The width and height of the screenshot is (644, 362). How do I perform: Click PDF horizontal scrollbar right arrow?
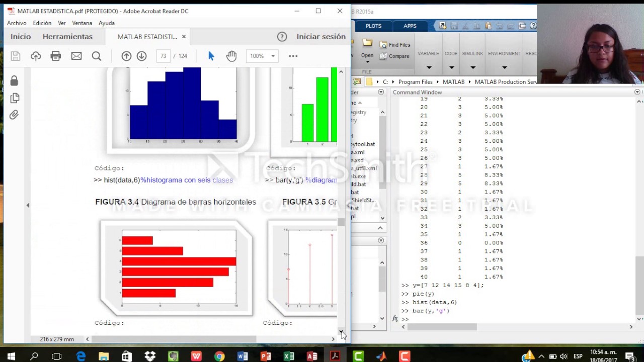333,339
